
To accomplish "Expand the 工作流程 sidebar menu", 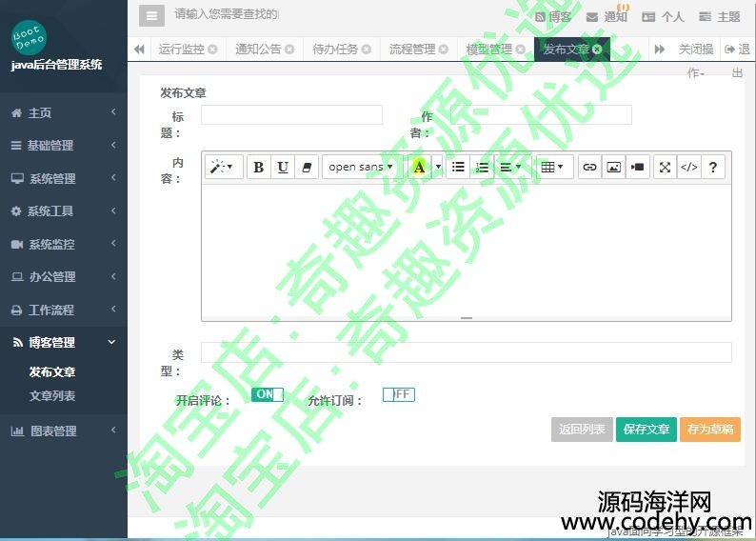I will click(x=64, y=310).
